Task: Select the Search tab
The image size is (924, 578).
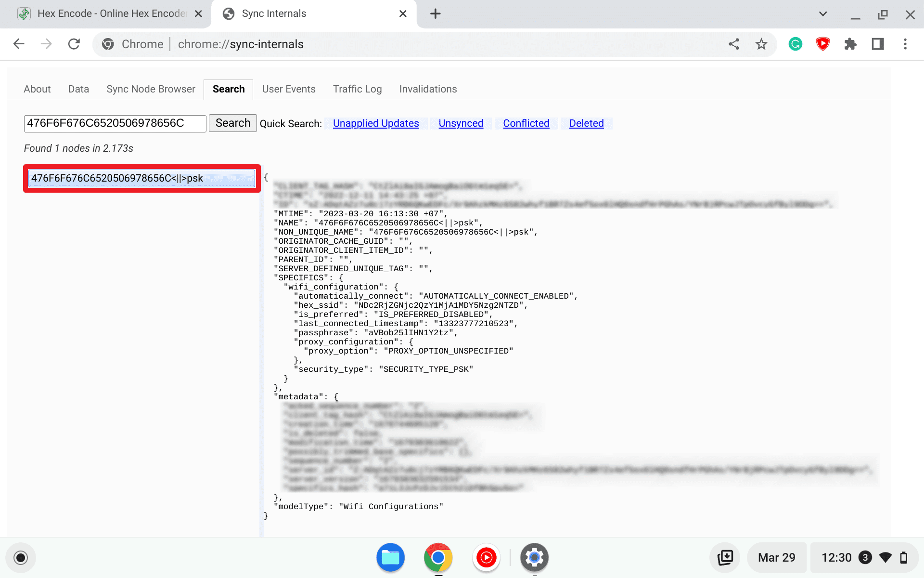Action: click(229, 89)
